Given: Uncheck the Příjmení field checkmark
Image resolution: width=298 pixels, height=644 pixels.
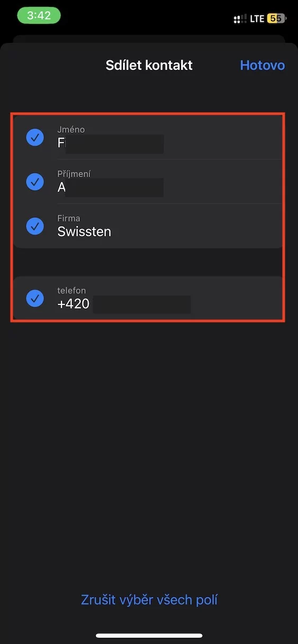Looking at the screenshot, I should (x=35, y=182).
